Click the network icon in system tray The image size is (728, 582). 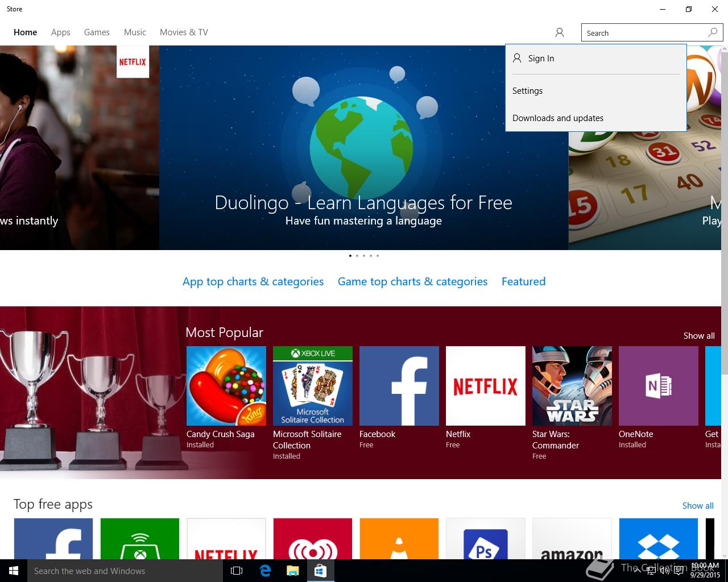[651, 571]
